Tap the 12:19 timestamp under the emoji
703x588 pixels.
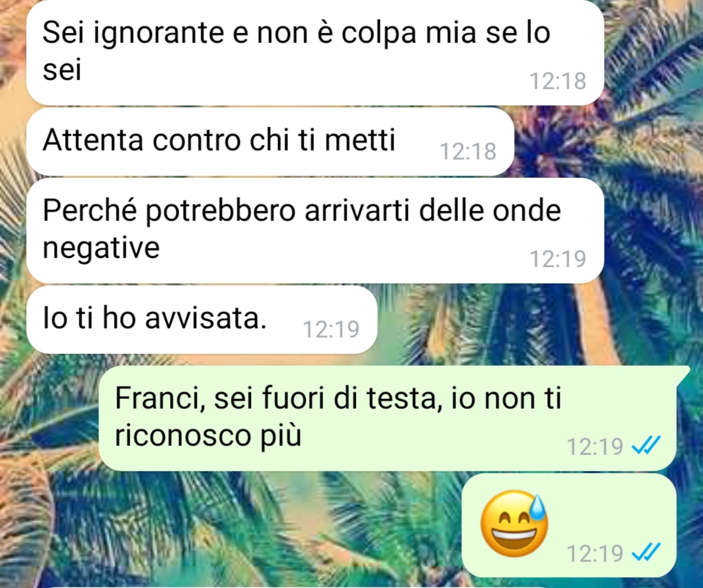[x=595, y=553]
